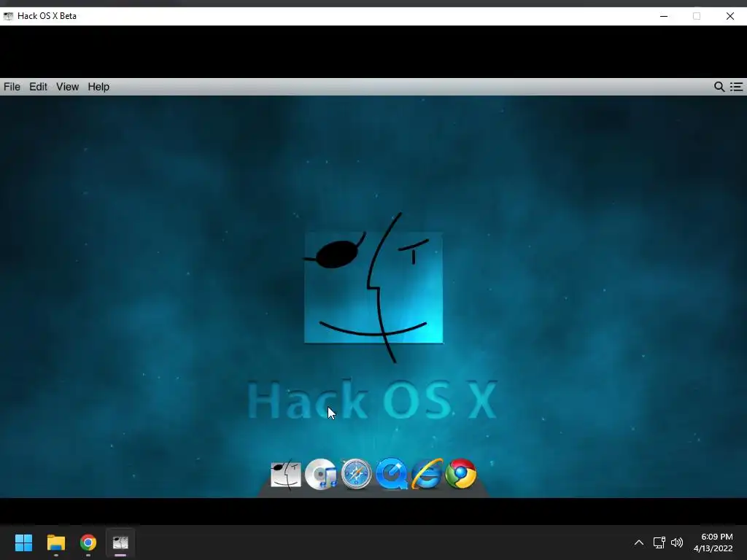The width and height of the screenshot is (747, 560).
Task: Select Hack OS X app on taskbar
Action: tap(120, 542)
